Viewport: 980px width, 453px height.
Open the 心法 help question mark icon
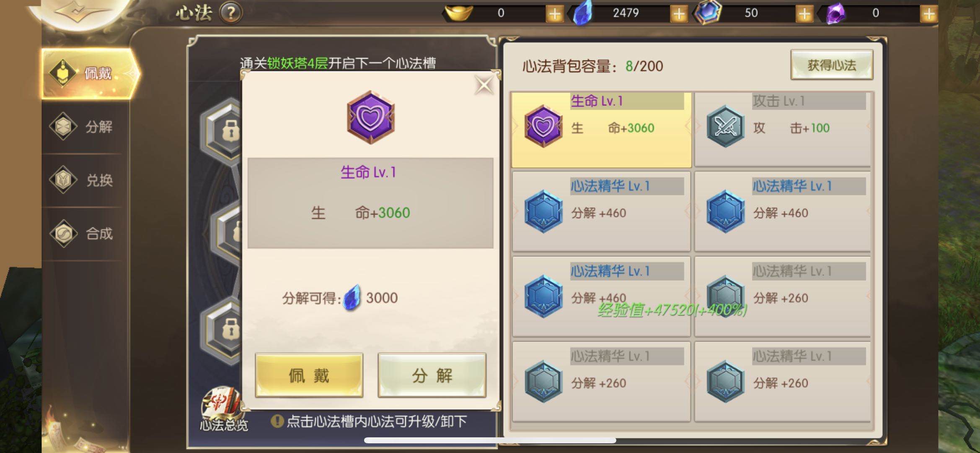coord(230,13)
